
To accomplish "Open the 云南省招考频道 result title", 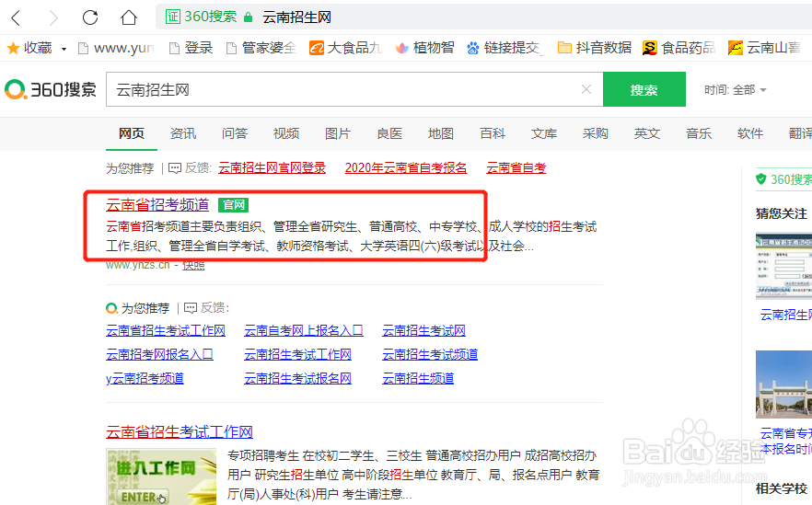I will click(157, 205).
